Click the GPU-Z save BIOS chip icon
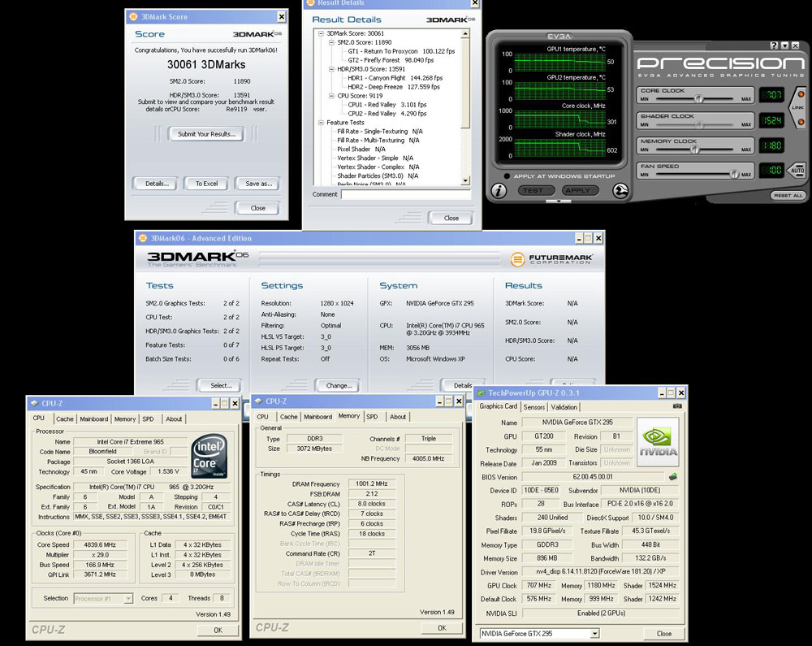The width and height of the screenshot is (812, 646). (x=672, y=476)
